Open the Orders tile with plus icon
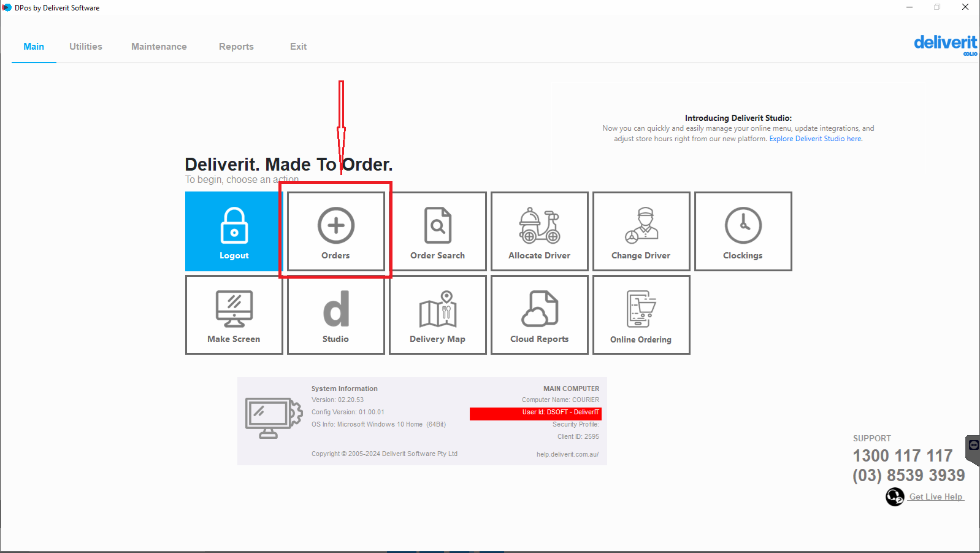The height and width of the screenshot is (553, 980). [335, 231]
